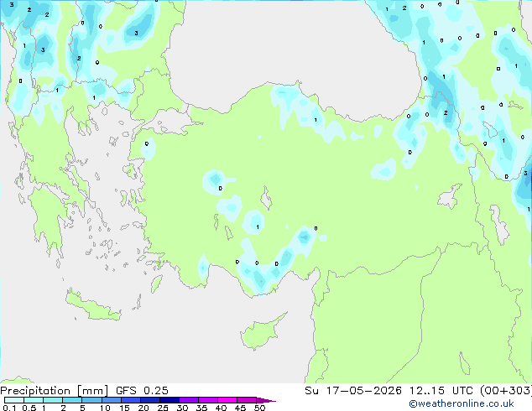
Task: Click the island of Cyprus on the map
Action: 261,333
